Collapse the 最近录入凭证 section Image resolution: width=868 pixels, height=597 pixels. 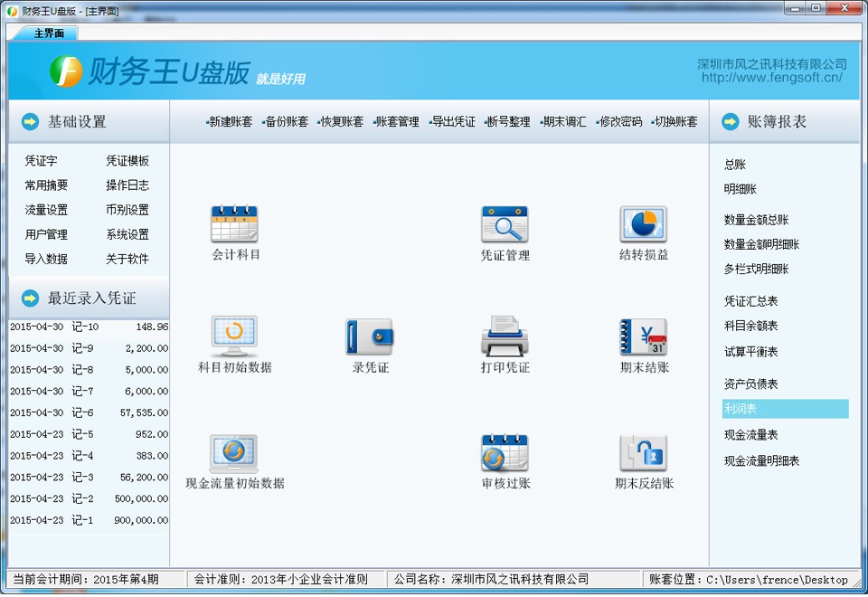[86, 298]
